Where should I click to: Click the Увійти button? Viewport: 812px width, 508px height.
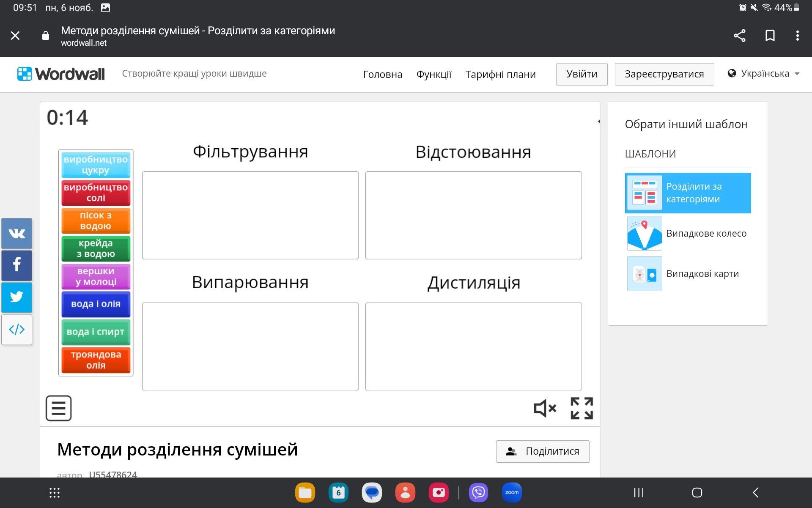point(582,75)
